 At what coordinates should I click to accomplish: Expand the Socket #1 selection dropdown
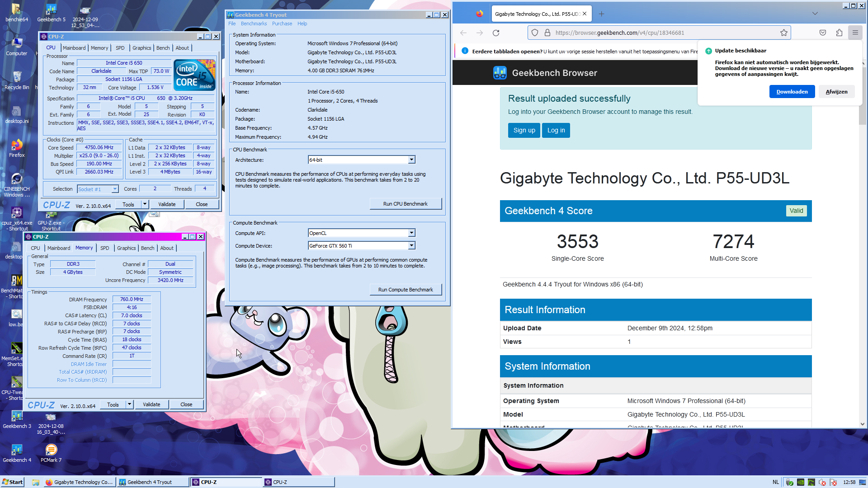tap(115, 189)
